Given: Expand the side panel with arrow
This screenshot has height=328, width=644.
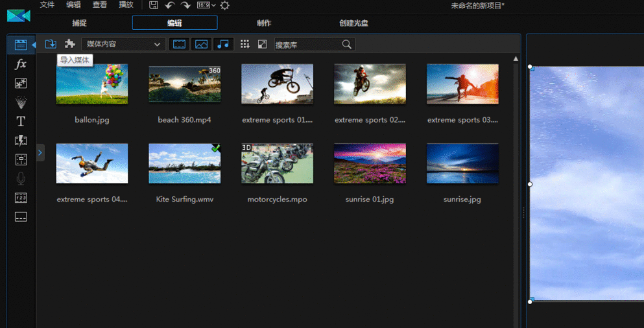Looking at the screenshot, I should pos(40,152).
